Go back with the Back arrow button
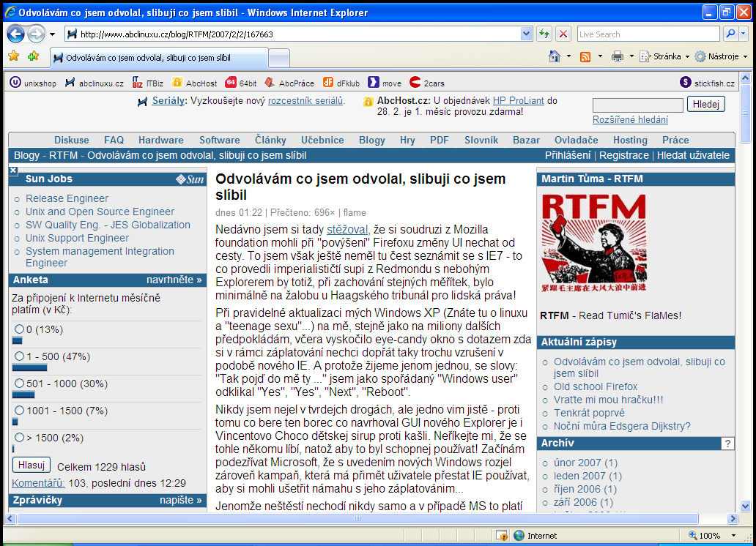The image size is (756, 546). pos(15,34)
